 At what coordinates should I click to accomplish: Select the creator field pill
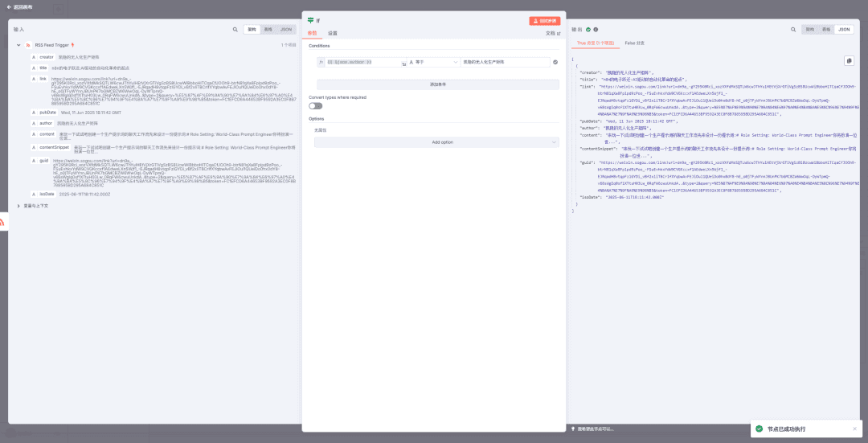click(43, 57)
